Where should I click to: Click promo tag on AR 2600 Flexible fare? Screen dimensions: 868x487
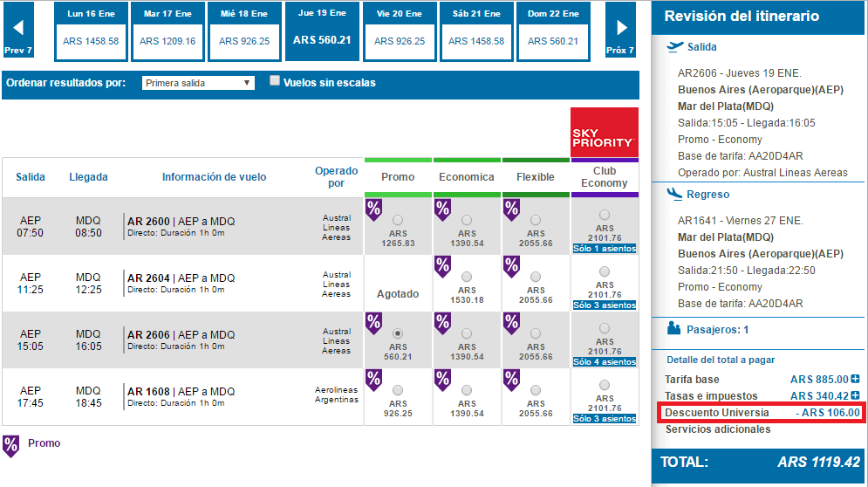pos(511,210)
